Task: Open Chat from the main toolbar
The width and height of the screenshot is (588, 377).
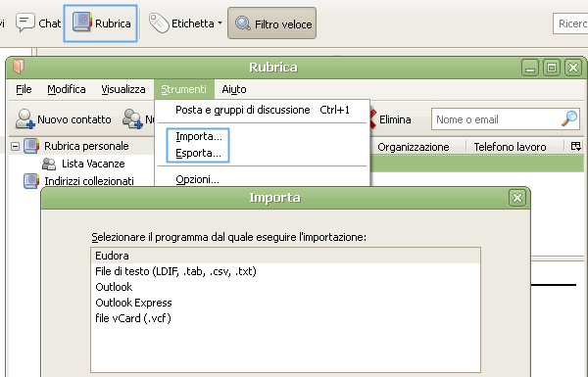Action: tap(38, 24)
